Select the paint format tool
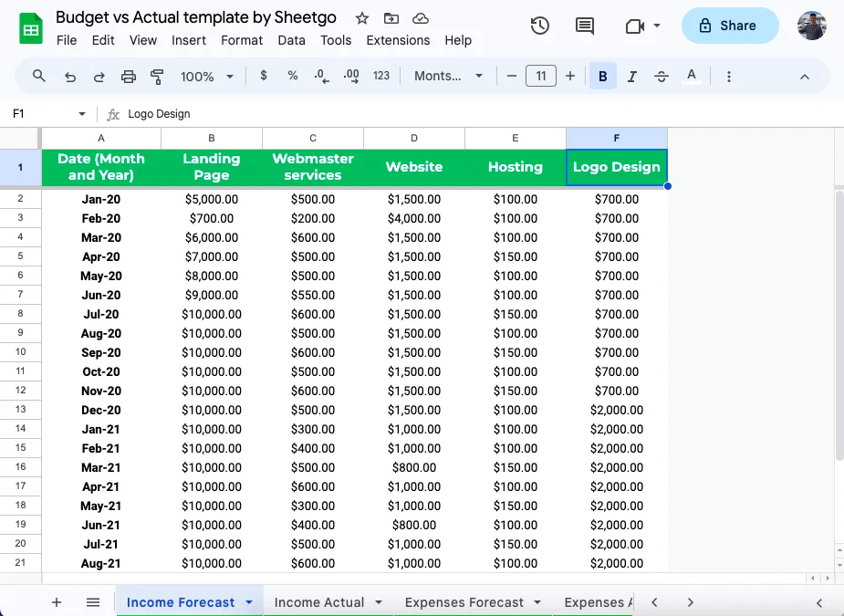The height and width of the screenshot is (616, 844). 157,77
